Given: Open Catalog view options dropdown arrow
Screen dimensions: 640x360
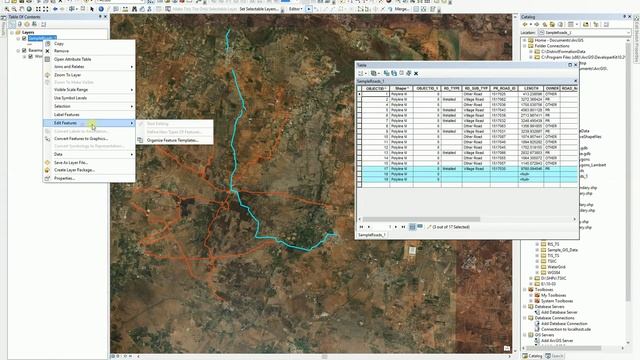Looking at the screenshot, I should tap(577, 24).
